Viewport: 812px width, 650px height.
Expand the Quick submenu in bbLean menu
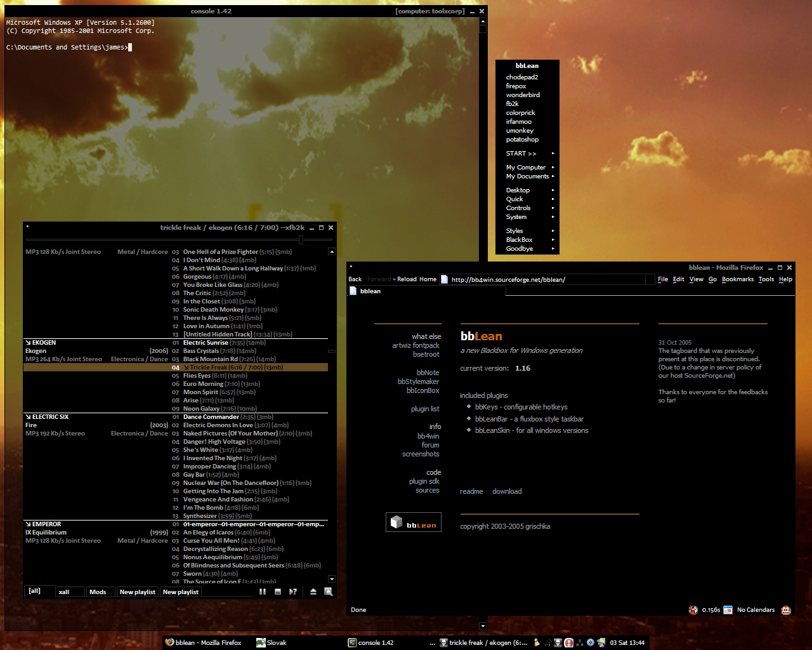[x=528, y=199]
